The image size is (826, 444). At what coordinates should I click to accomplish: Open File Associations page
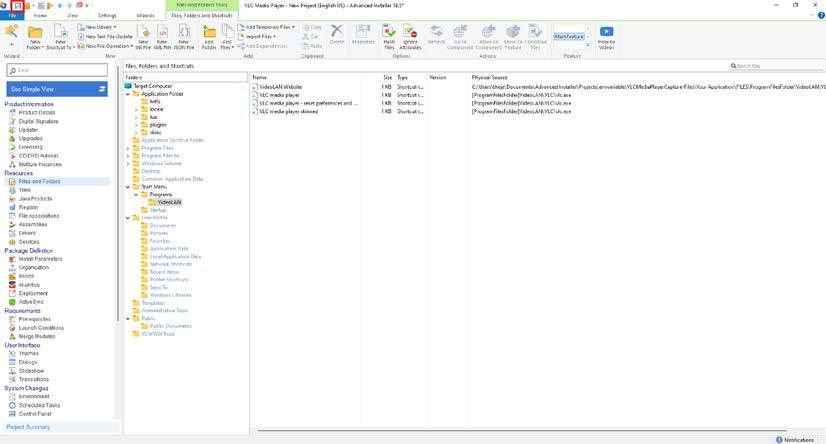pyautogui.click(x=38, y=216)
